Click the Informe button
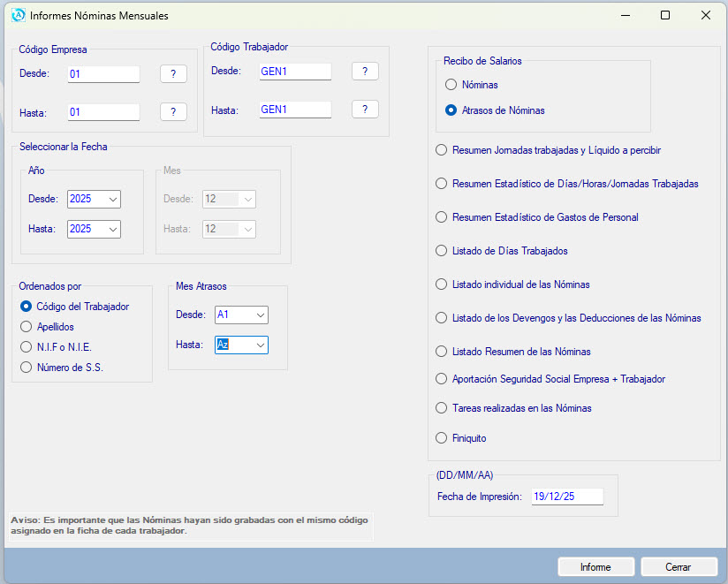This screenshot has width=728, height=584. pos(595,567)
